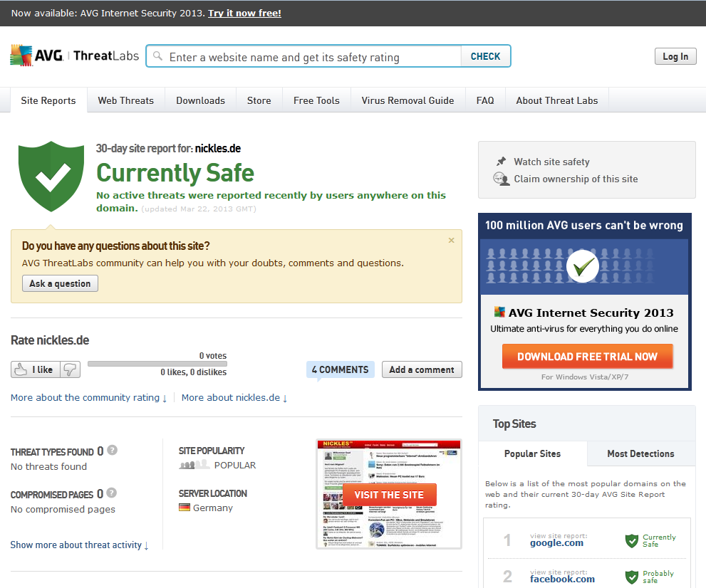
Task: Open help for Compromised Pages
Action: 112,493
